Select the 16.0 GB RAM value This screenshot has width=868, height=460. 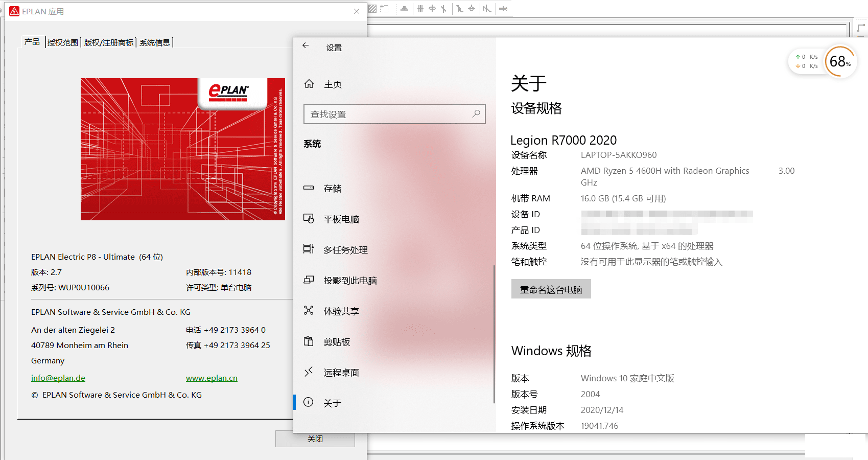[x=623, y=198]
